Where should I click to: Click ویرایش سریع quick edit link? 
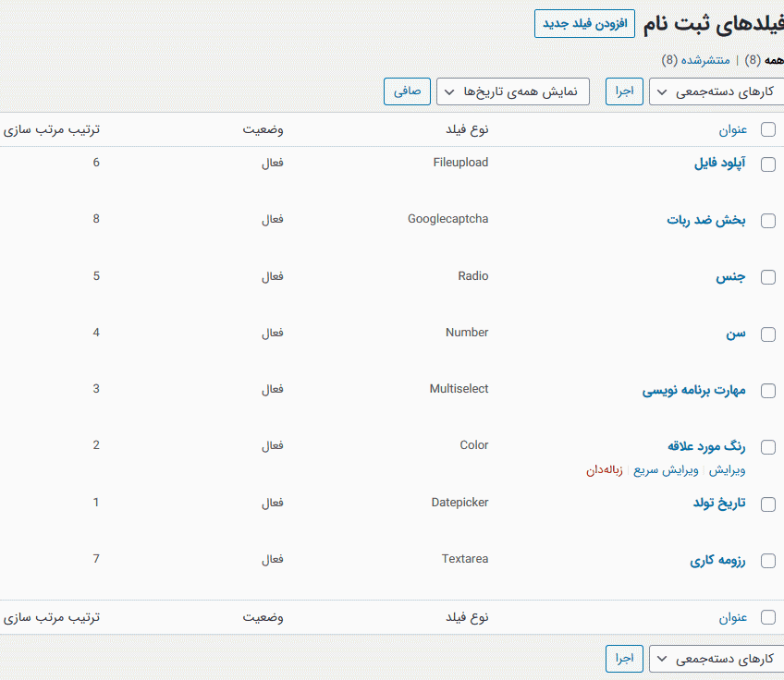666,470
